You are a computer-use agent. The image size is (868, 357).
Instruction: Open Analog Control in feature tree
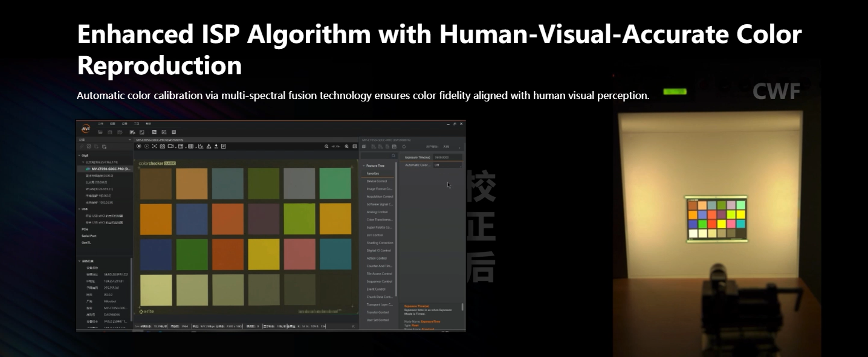pos(378,212)
